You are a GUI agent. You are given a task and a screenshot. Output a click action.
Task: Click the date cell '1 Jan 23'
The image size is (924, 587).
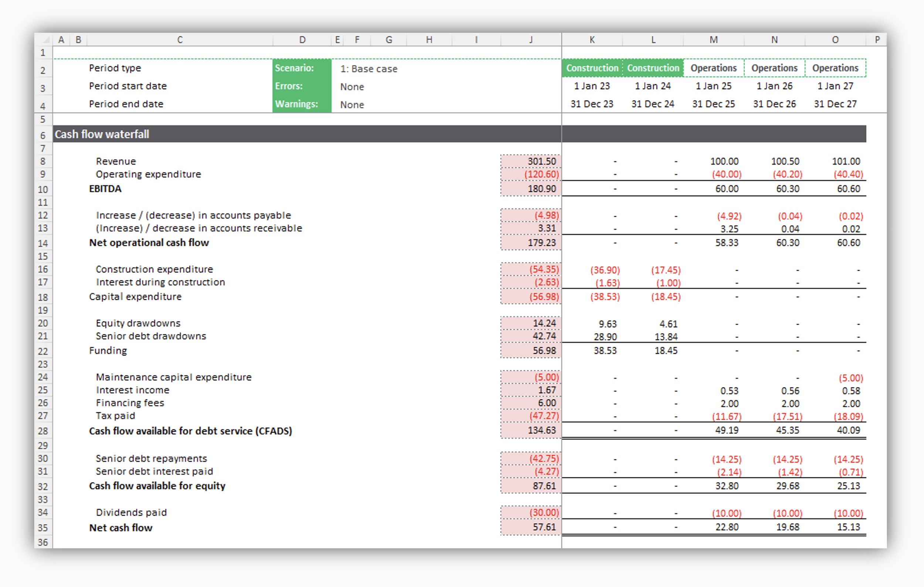[592, 86]
